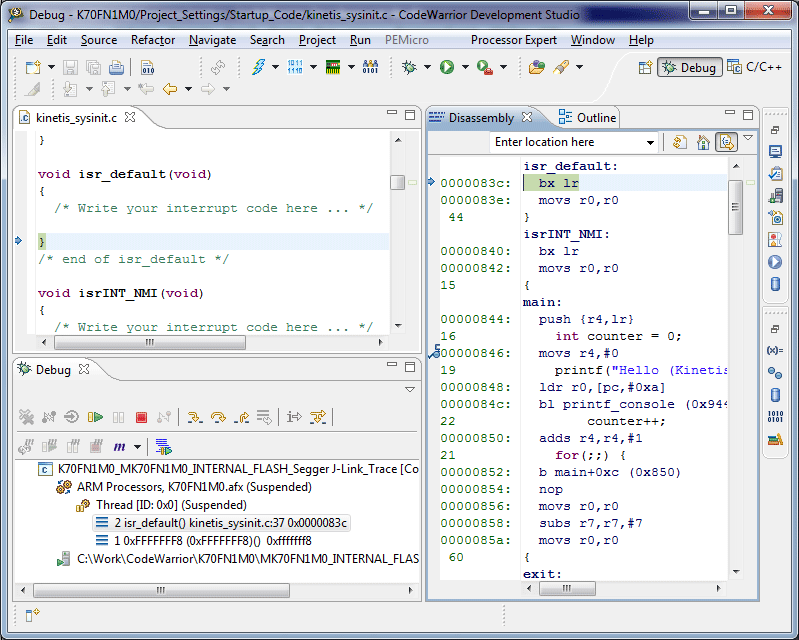Click the binary 1011 toolbar icon

[295, 67]
